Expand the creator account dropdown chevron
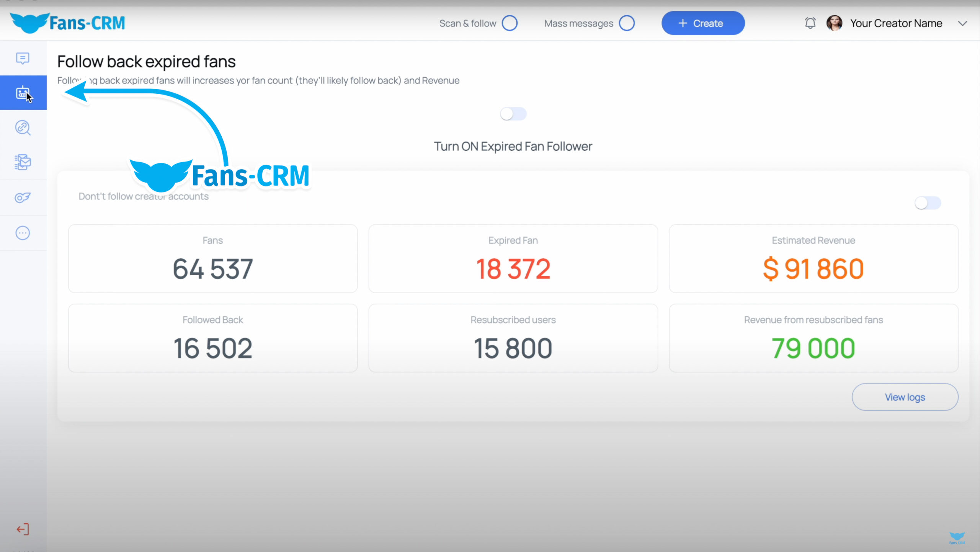The height and width of the screenshot is (552, 980). click(x=962, y=23)
